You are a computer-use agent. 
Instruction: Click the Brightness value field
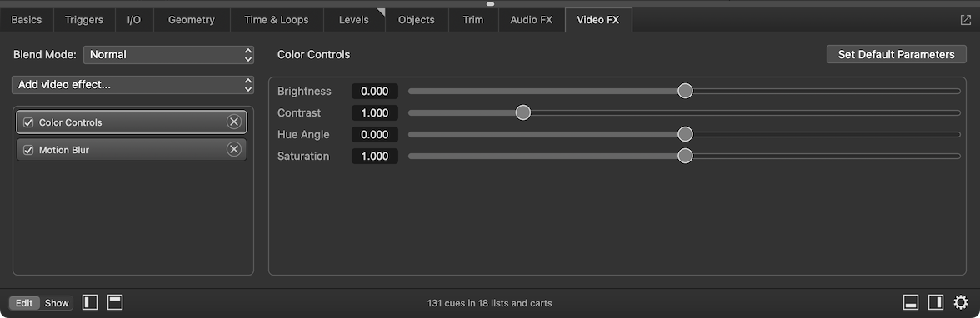(375, 92)
